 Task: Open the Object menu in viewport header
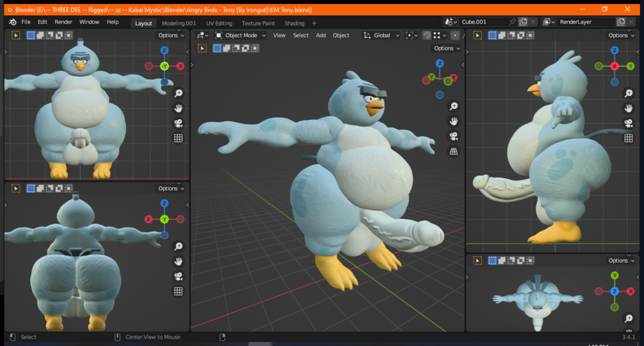point(341,35)
